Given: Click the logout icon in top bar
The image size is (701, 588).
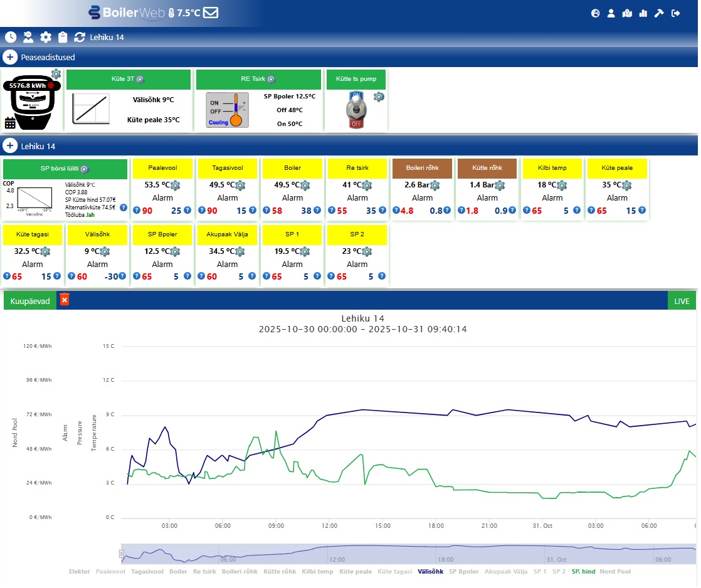Looking at the screenshot, I should point(675,13).
